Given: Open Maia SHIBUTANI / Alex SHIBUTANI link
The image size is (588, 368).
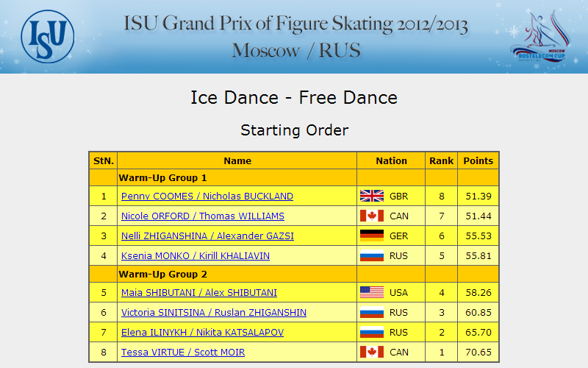Looking at the screenshot, I should point(198,293).
